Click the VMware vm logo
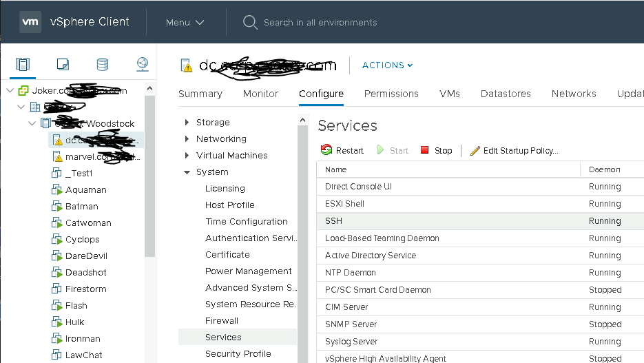The height and width of the screenshot is (363, 644). coord(30,22)
